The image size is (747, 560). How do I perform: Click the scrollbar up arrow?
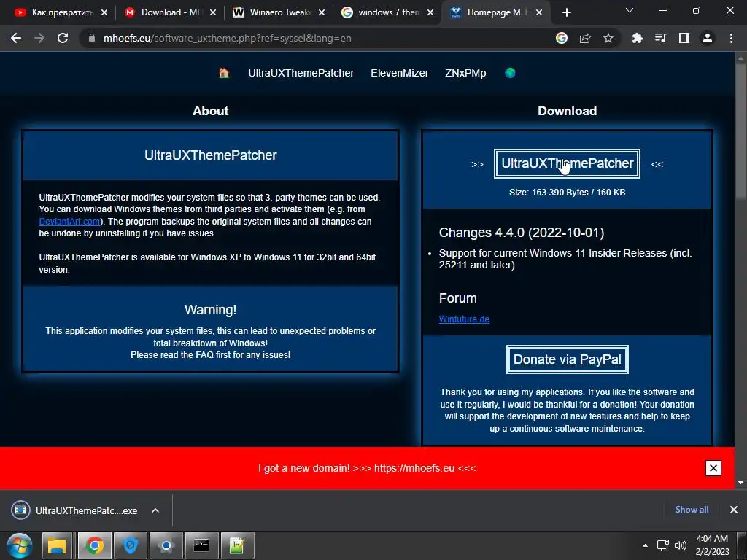[740, 58]
